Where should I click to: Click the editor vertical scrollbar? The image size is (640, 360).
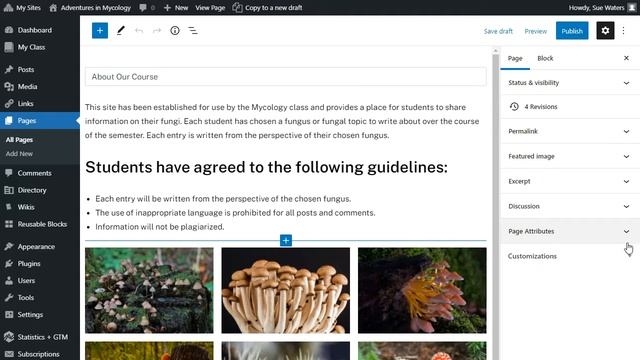(496, 204)
